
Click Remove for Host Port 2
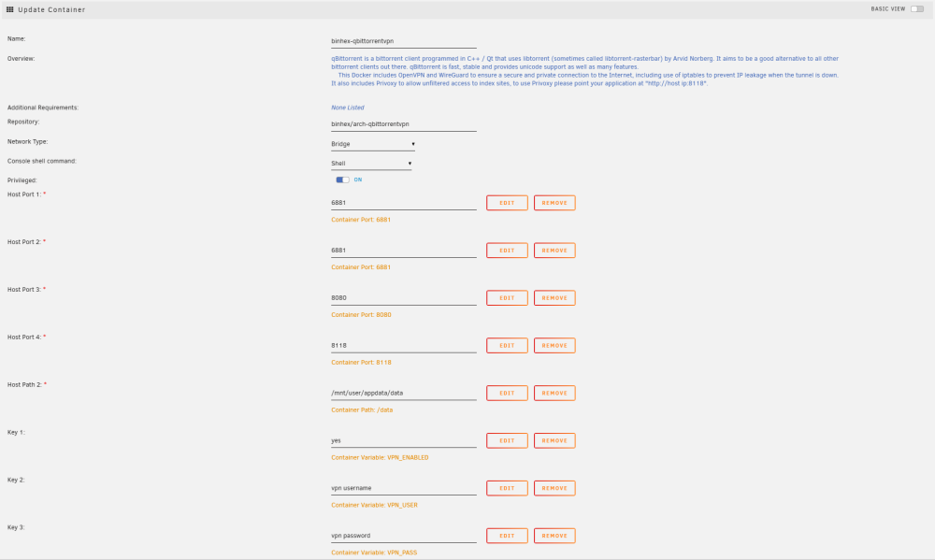pyautogui.click(x=554, y=251)
